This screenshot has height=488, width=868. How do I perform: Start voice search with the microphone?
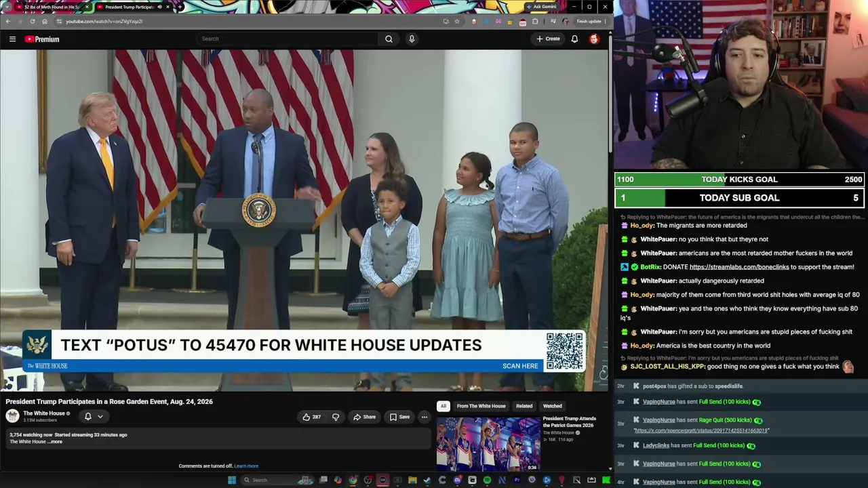click(412, 39)
